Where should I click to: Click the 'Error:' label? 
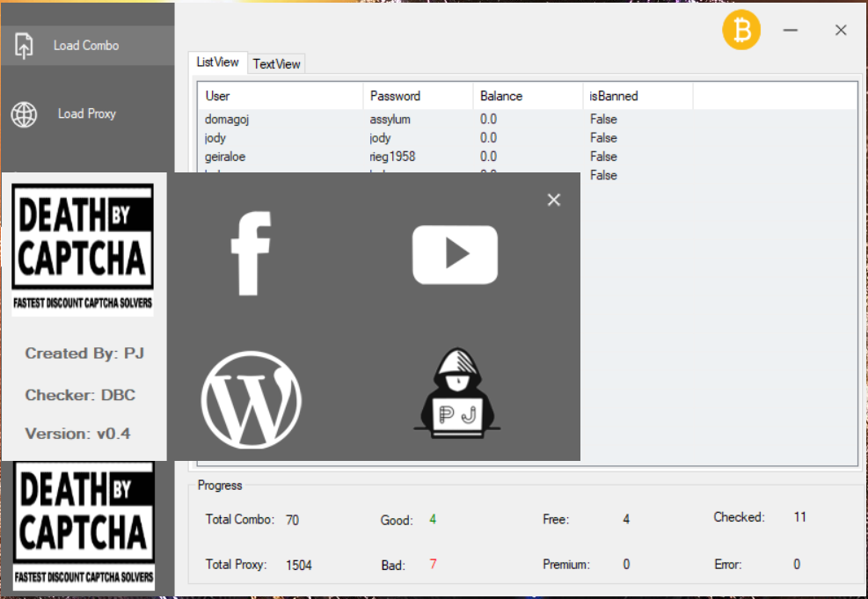click(728, 565)
